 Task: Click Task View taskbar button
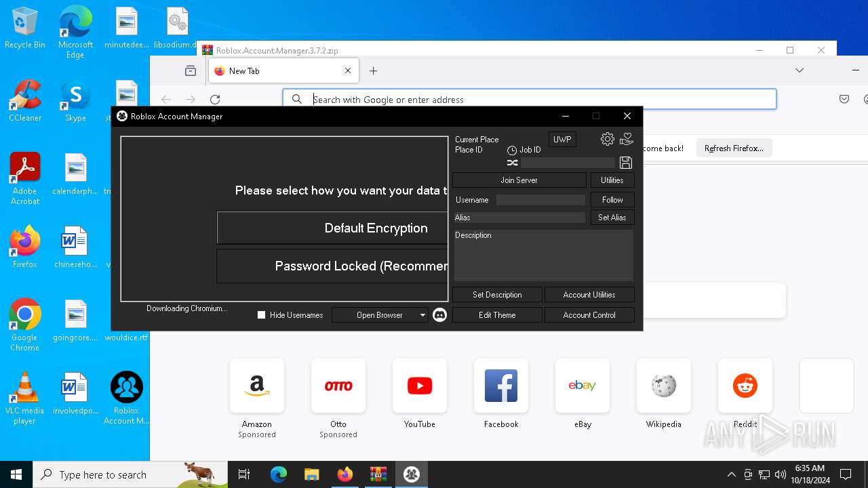click(244, 474)
